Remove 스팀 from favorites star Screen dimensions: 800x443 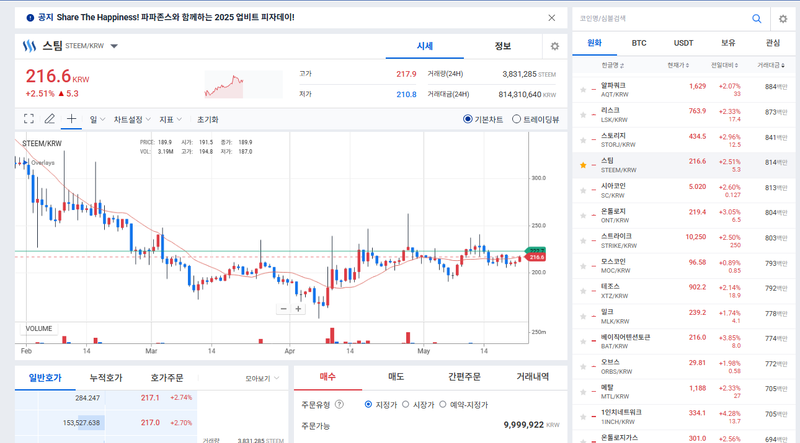[x=583, y=165]
